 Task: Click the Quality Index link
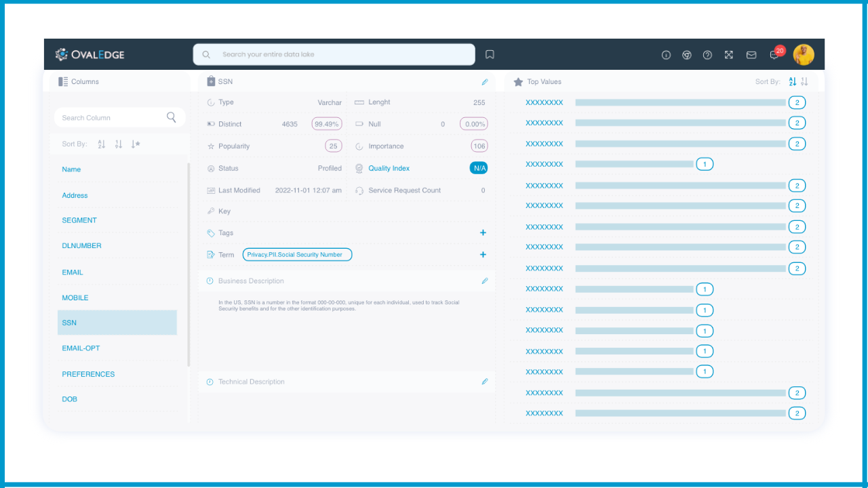(x=389, y=167)
